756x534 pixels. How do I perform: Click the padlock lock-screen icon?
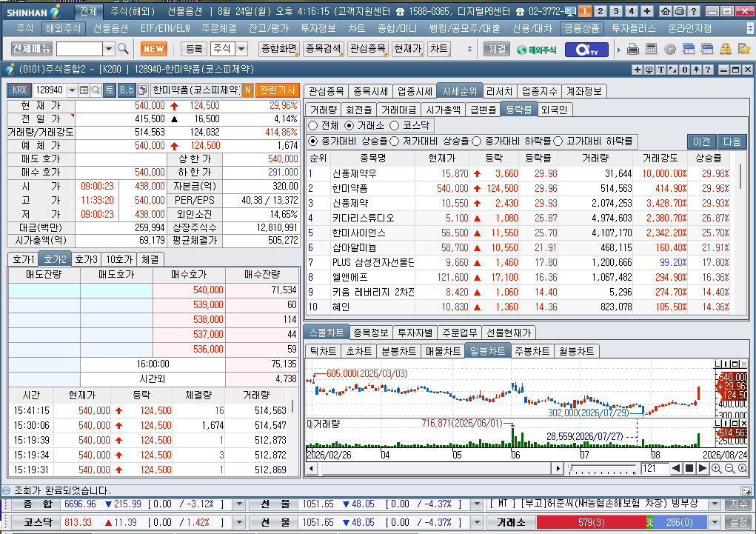725,49
